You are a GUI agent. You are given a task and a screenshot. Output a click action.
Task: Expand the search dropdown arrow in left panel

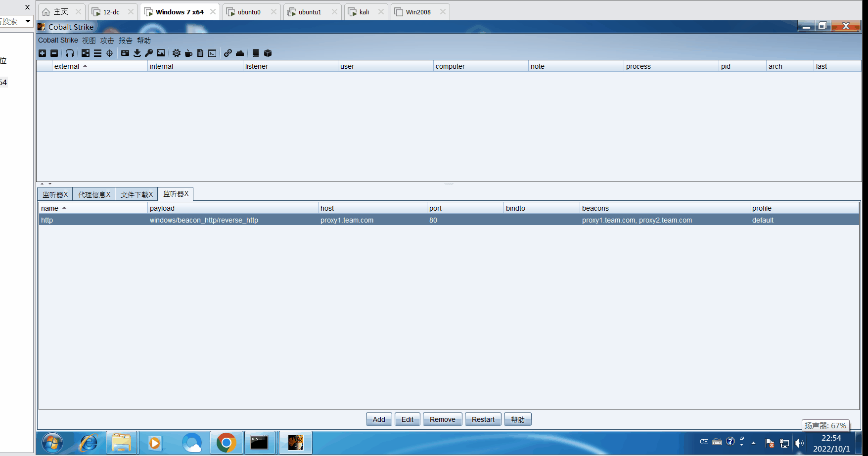point(28,21)
